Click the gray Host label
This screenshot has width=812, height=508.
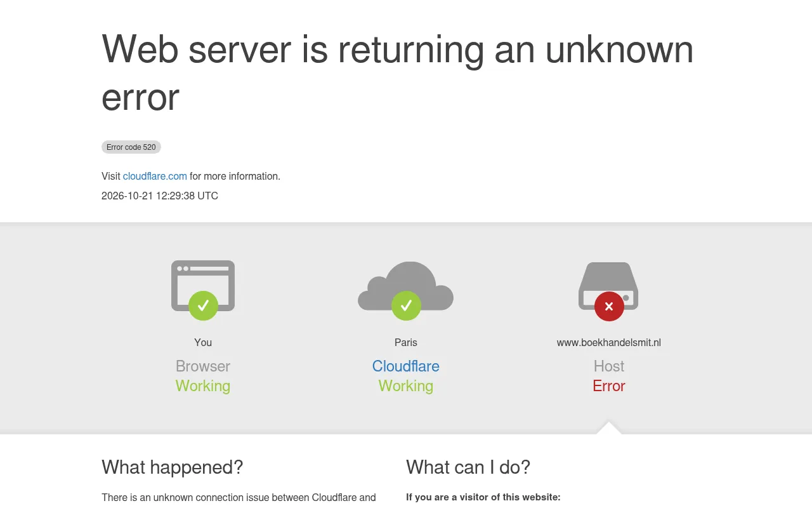click(609, 366)
